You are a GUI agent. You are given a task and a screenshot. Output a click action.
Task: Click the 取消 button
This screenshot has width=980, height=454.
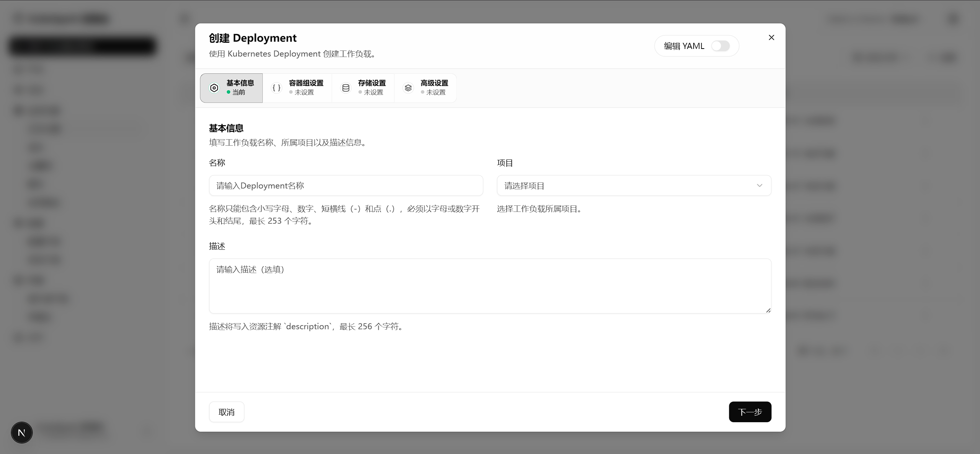226,412
